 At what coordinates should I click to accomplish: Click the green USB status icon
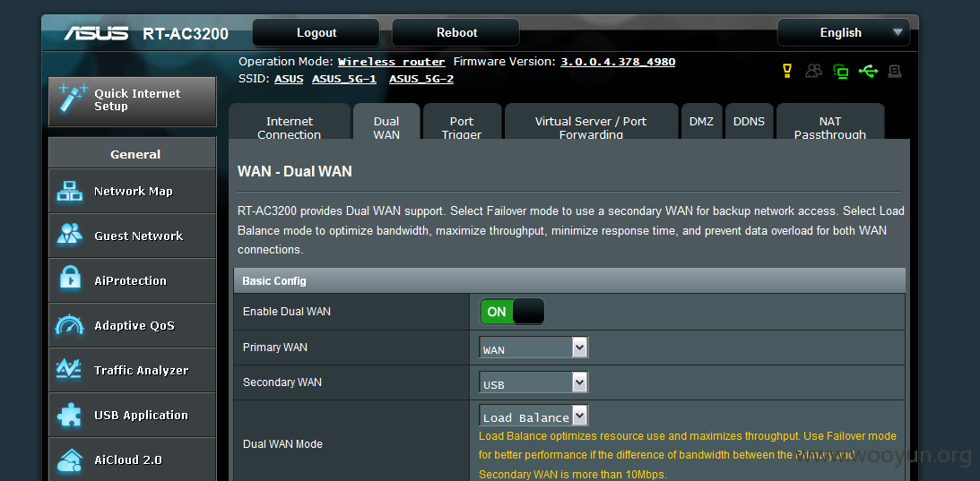(868, 72)
